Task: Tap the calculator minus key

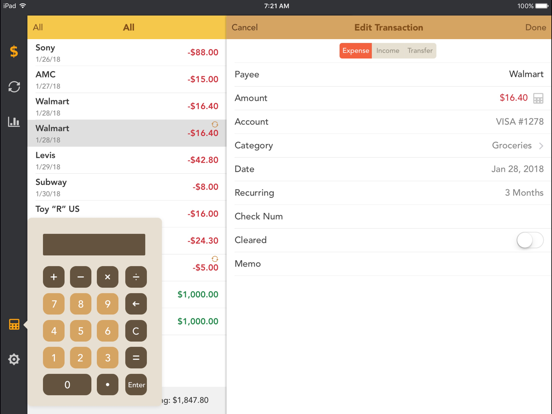Action: coord(81,277)
